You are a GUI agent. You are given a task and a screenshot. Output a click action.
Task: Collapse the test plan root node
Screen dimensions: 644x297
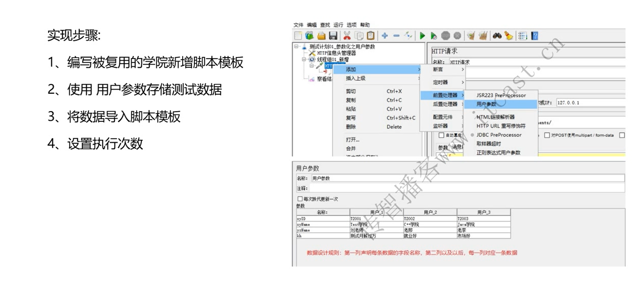(x=297, y=46)
